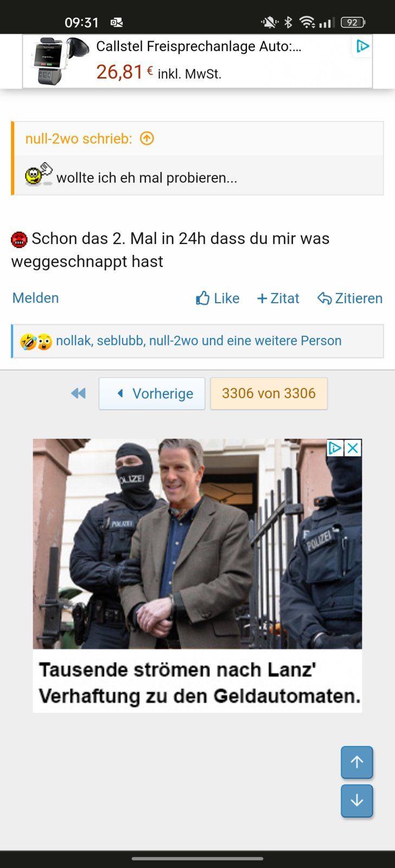The width and height of the screenshot is (395, 868).
Task: Add post to multi-quote with +Zitat
Action: [x=278, y=298]
